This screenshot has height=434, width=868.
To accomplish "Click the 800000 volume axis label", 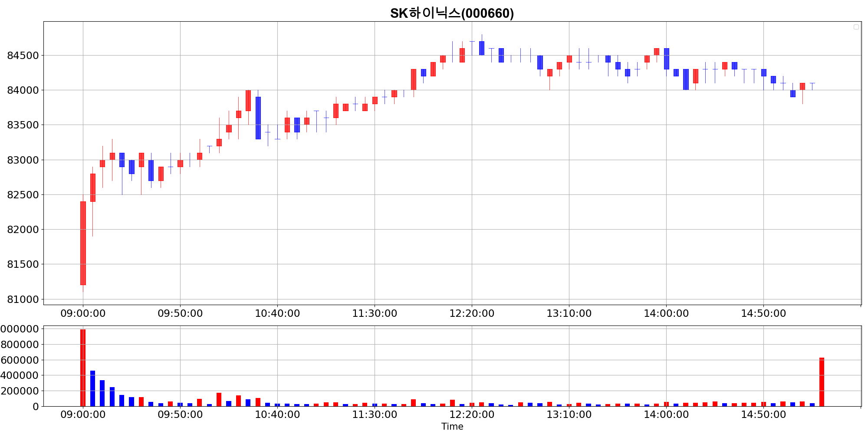I will pos(20,345).
